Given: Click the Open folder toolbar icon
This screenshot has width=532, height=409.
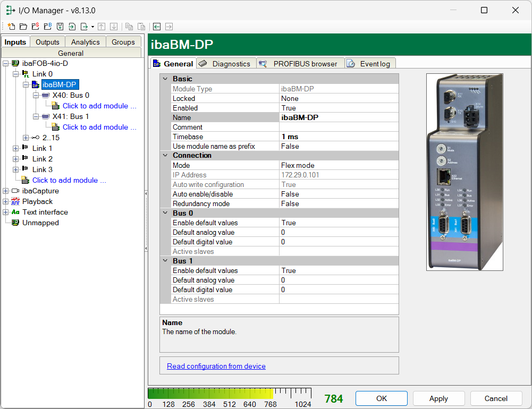Looking at the screenshot, I should coord(23,27).
